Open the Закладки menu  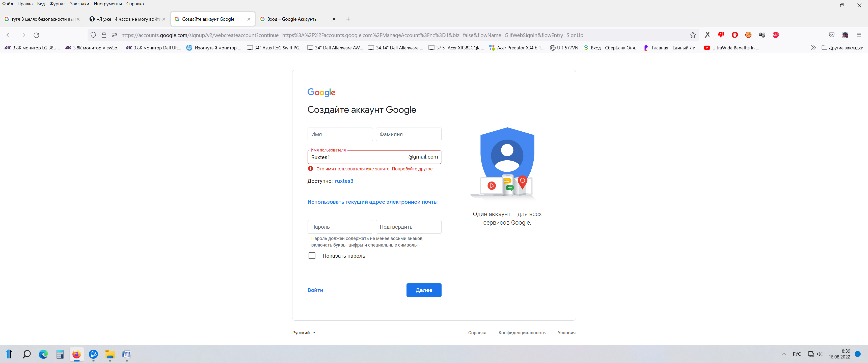coord(79,4)
